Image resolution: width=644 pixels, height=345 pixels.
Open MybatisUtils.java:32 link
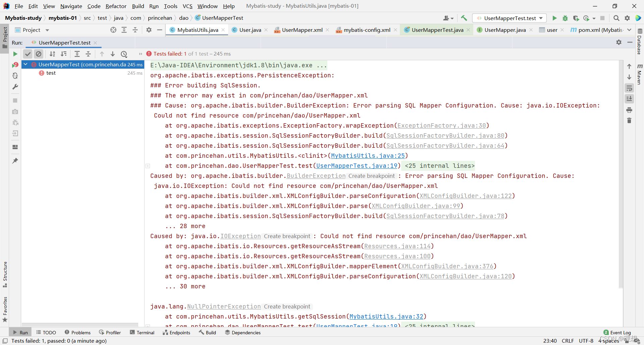386,317
